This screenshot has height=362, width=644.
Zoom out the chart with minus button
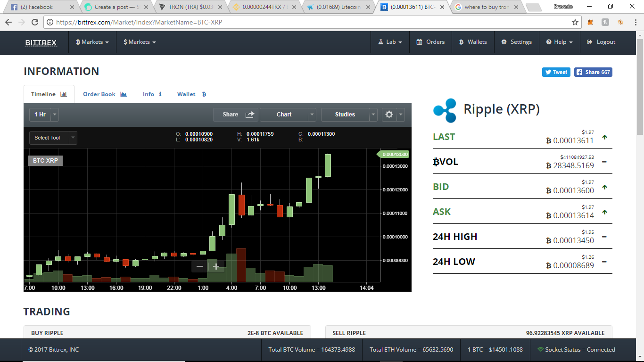(199, 266)
